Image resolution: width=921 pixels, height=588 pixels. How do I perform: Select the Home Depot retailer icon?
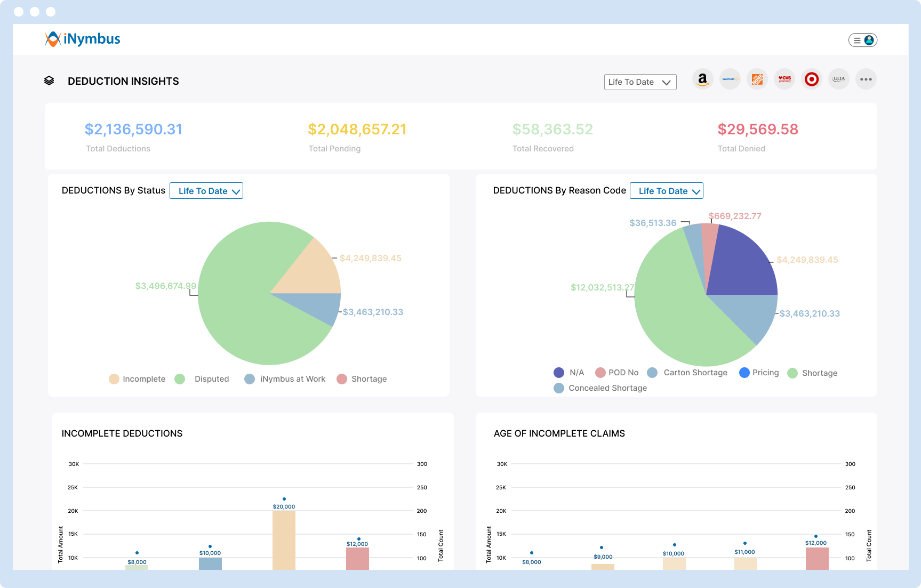click(x=757, y=78)
